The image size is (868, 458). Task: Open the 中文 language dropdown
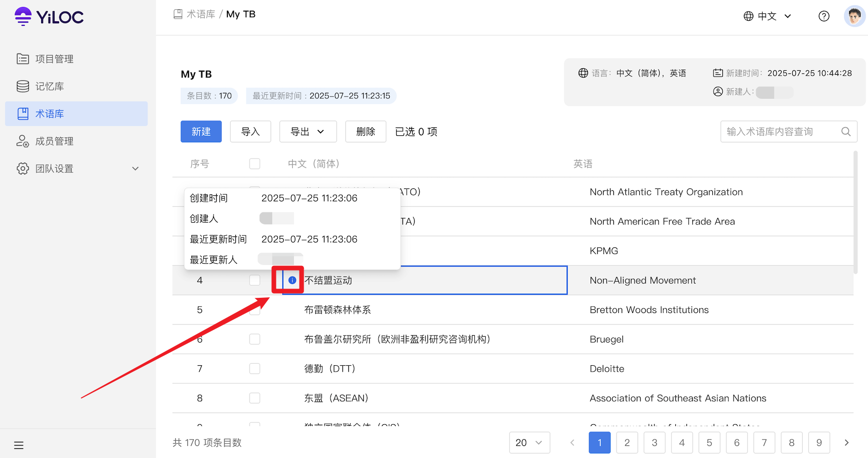pos(767,16)
